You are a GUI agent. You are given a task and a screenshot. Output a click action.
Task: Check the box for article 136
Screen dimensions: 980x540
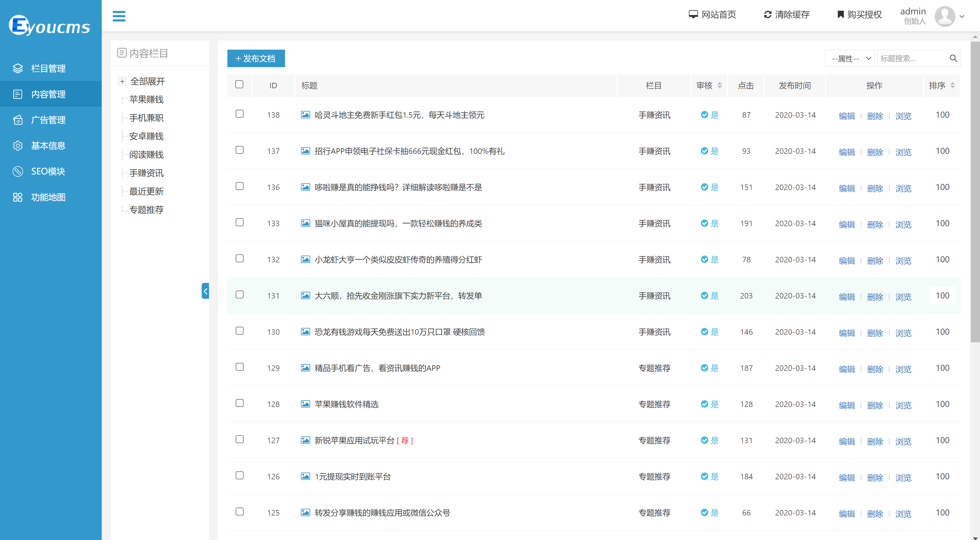tap(239, 186)
